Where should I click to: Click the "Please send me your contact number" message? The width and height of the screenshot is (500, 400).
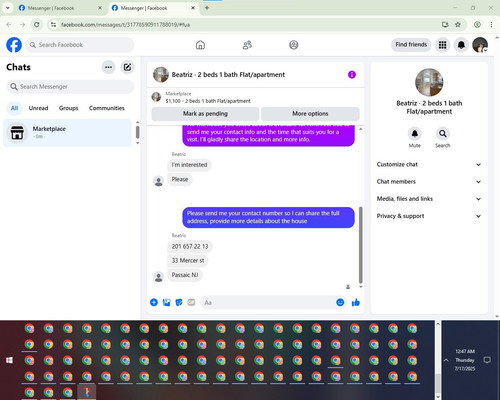pos(268,217)
